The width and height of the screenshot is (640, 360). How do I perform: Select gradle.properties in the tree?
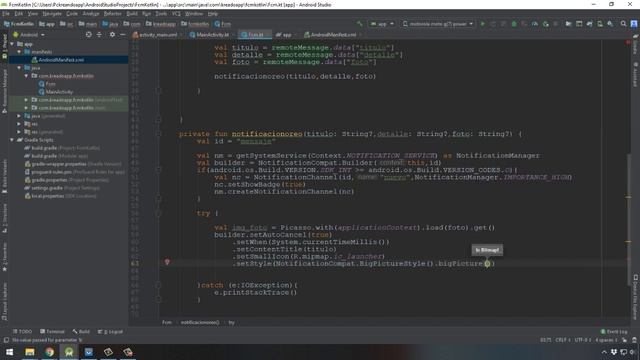[66, 180]
